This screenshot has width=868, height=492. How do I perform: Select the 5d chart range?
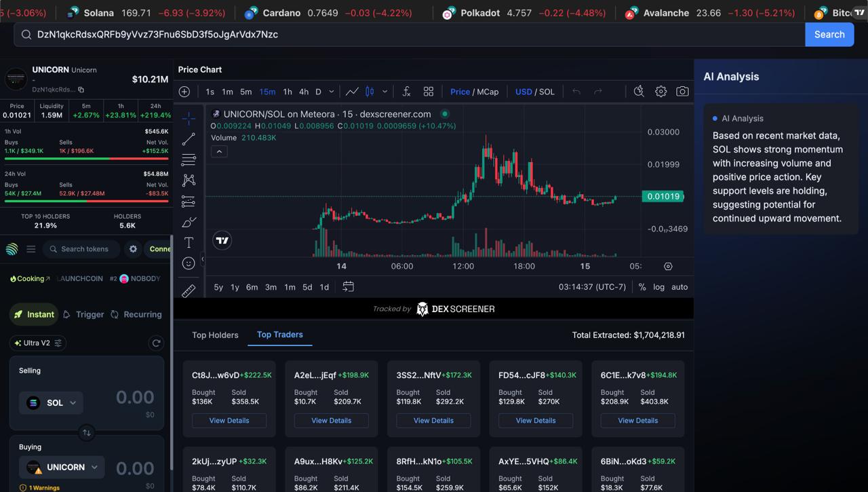click(x=307, y=287)
